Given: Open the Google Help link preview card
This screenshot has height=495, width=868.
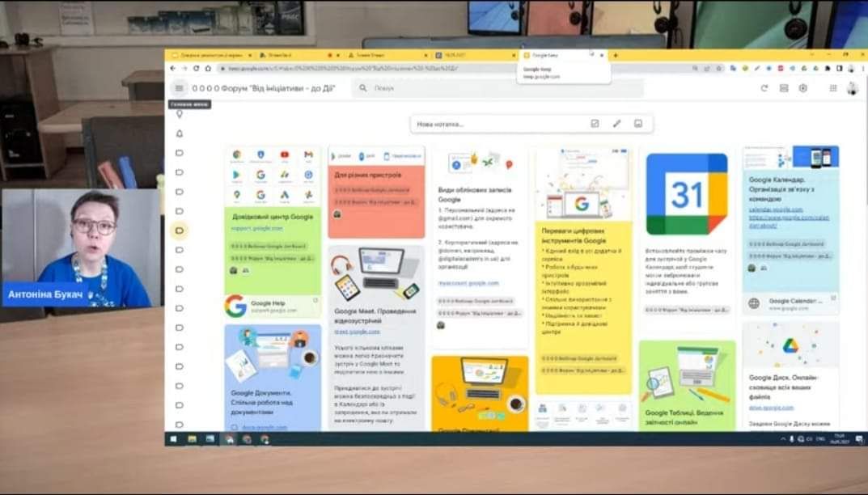Looking at the screenshot, I should coord(273,306).
